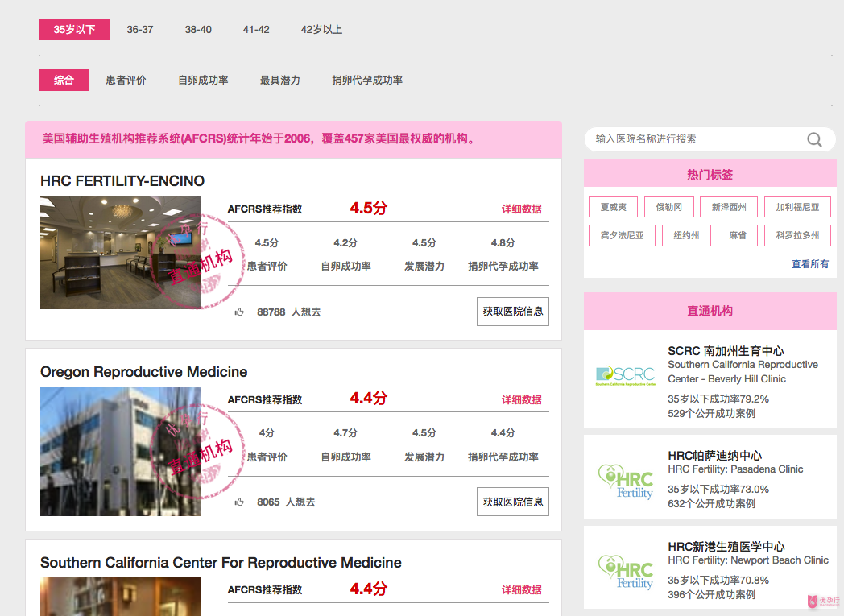Click the 88788 人想去 count

288,312
